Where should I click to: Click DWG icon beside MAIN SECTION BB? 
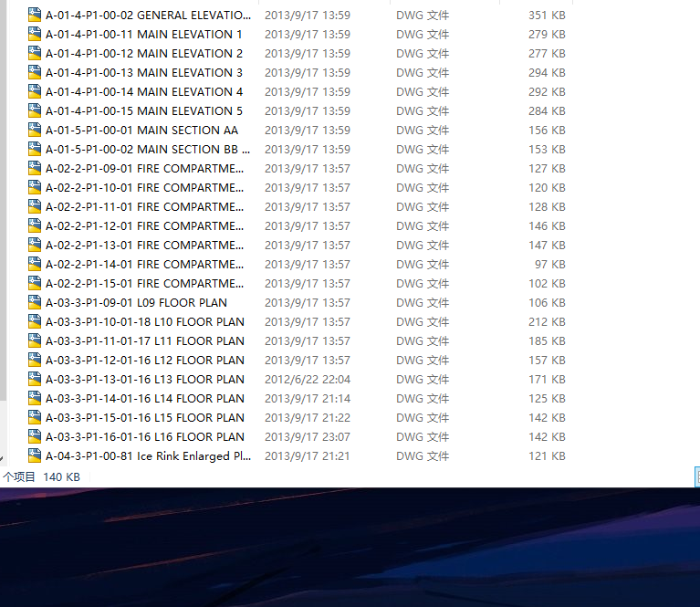pos(35,149)
